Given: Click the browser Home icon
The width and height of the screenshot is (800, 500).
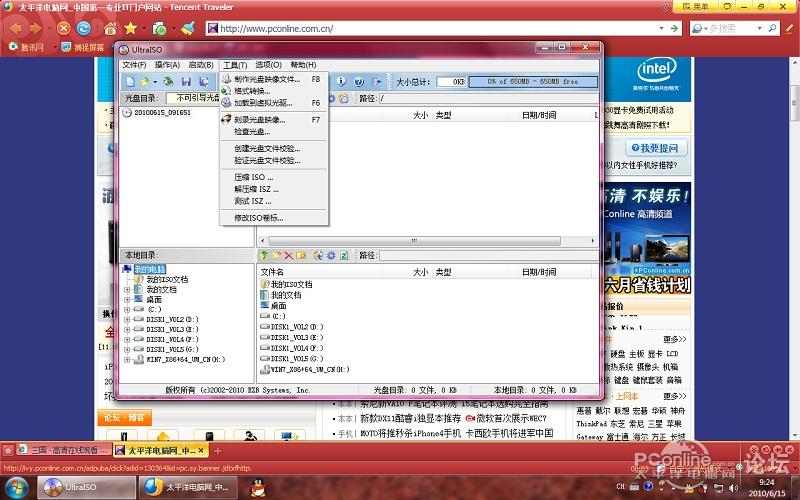Looking at the screenshot, I should [x=110, y=29].
